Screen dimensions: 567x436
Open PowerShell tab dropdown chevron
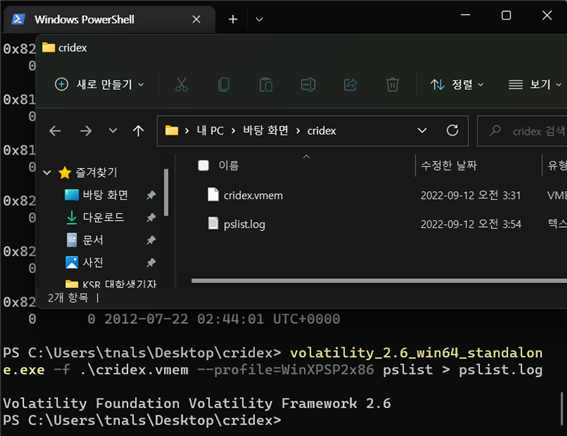(x=259, y=20)
